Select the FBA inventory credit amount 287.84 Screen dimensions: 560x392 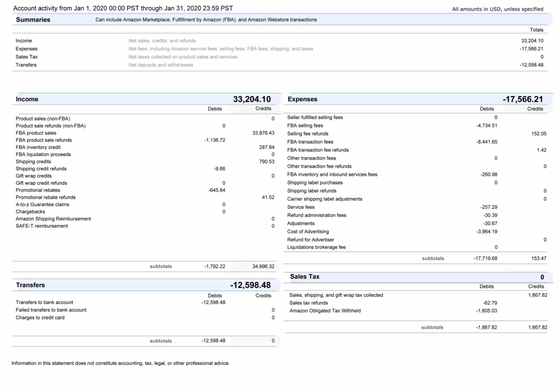pyautogui.click(x=267, y=147)
